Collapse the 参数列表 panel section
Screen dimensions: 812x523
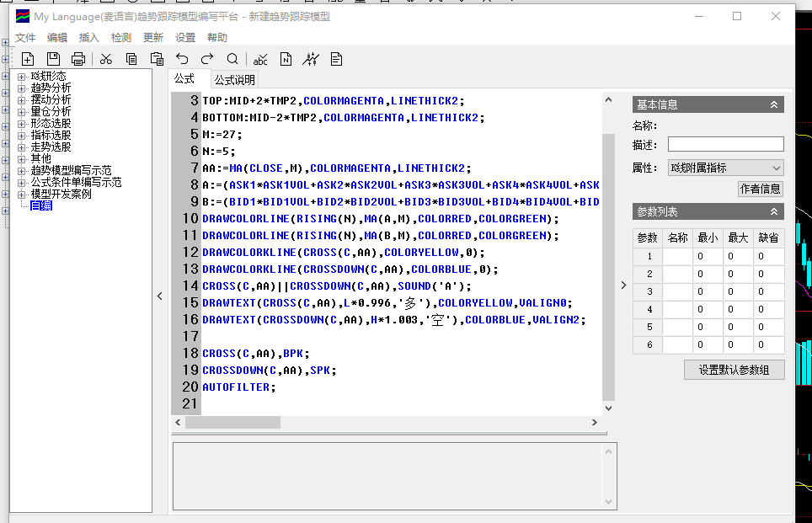pyautogui.click(x=773, y=211)
